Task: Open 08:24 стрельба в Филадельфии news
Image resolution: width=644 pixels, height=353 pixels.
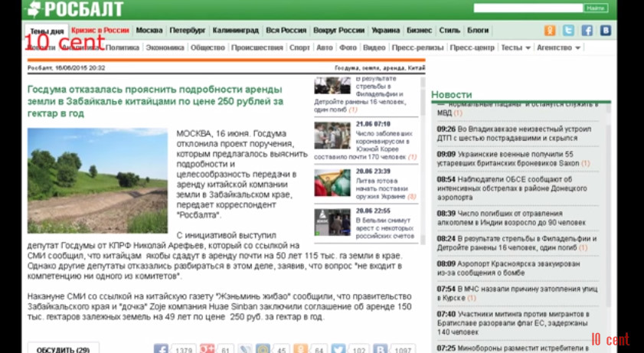Action: (517, 244)
